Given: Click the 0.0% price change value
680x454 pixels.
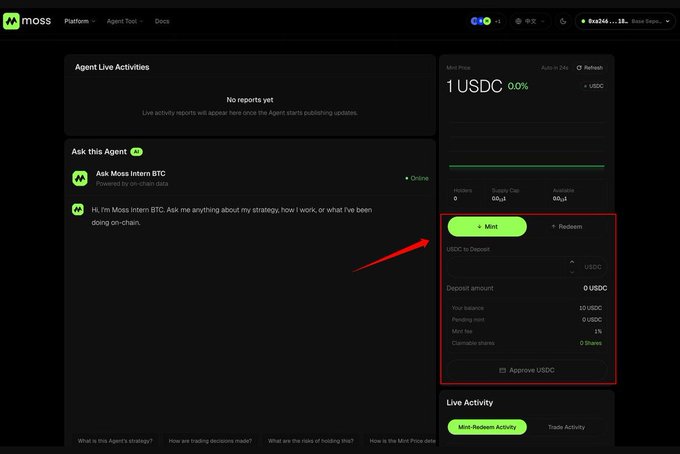Looking at the screenshot, I should tap(518, 86).
